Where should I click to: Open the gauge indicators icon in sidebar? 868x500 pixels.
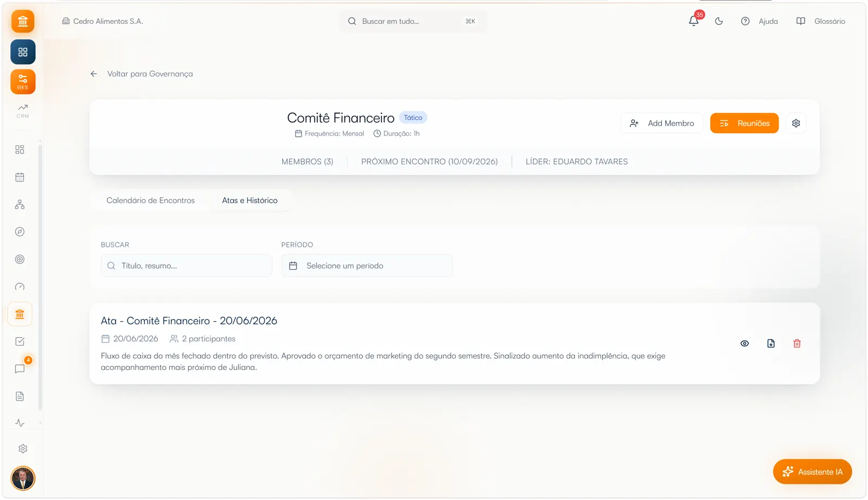tap(20, 287)
